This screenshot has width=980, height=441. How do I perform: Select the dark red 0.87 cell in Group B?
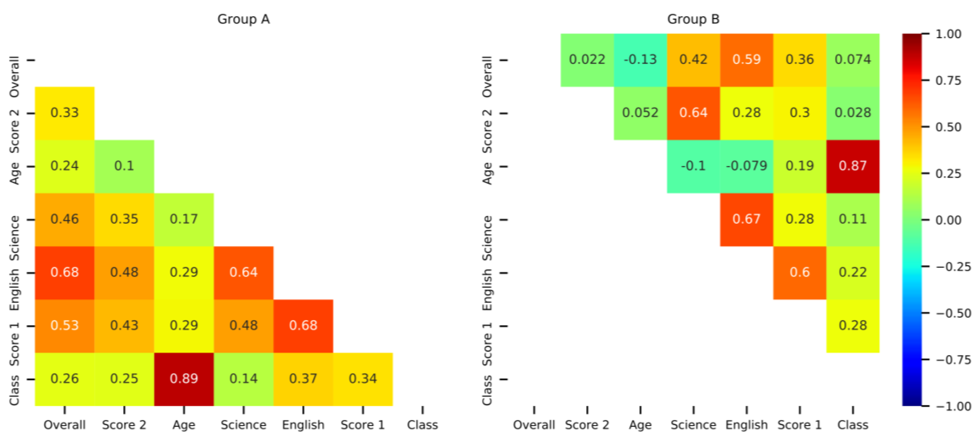click(853, 166)
